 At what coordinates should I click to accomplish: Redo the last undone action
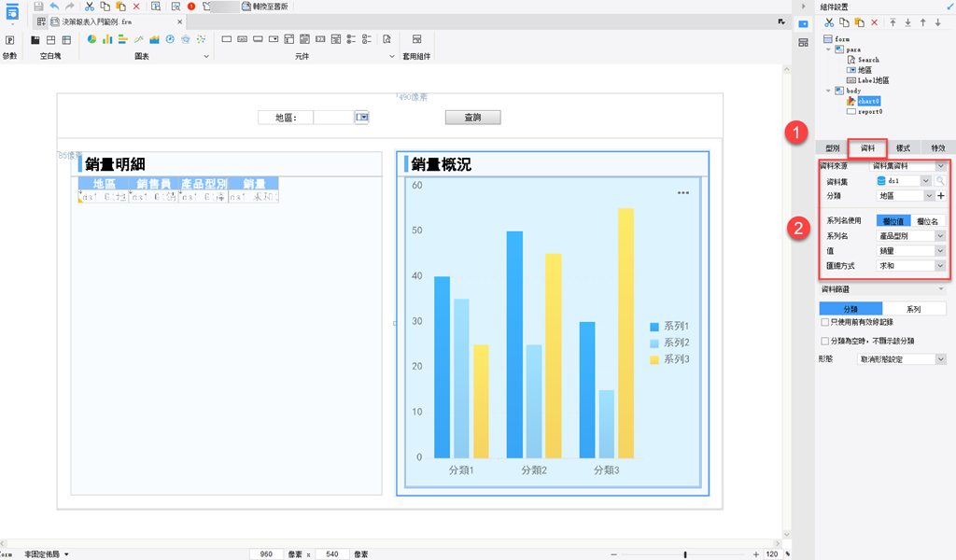point(70,7)
